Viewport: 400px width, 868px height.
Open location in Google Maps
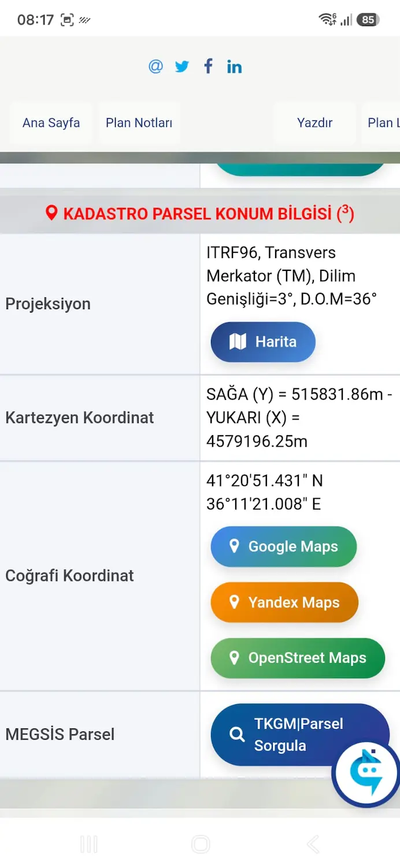point(283,546)
